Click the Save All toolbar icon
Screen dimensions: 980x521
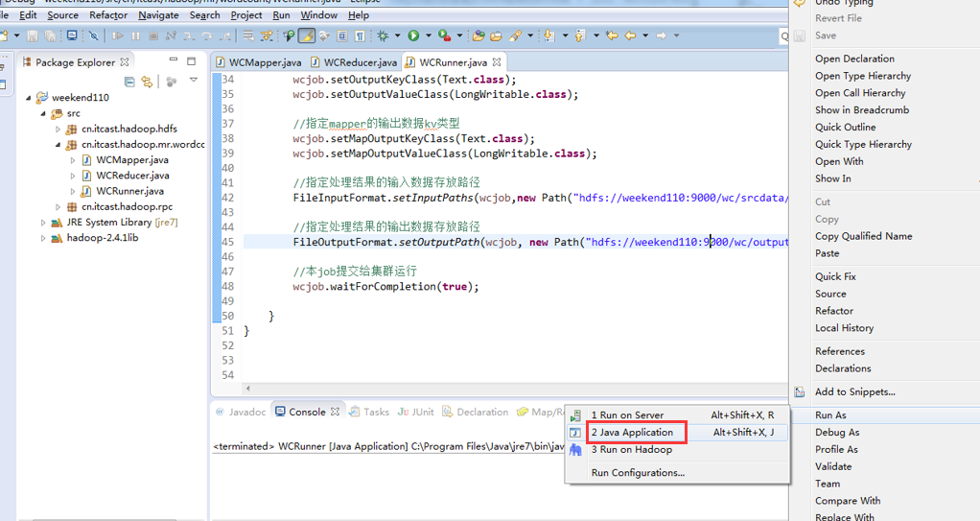point(50,36)
